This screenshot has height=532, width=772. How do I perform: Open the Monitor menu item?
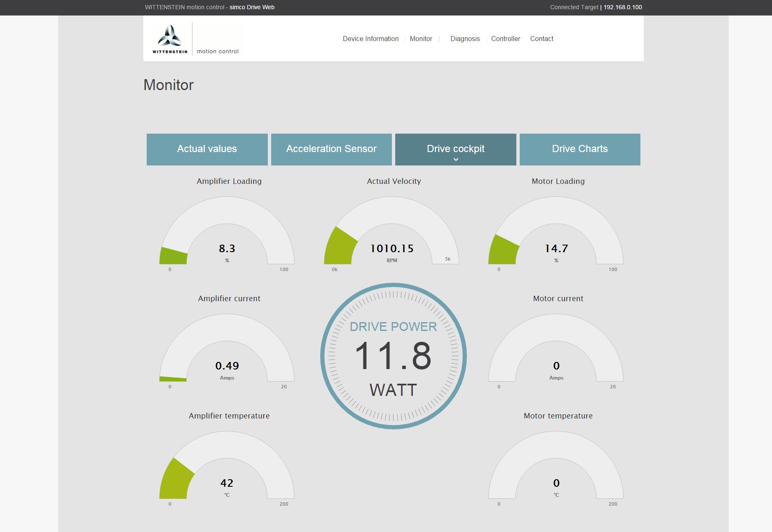point(421,39)
